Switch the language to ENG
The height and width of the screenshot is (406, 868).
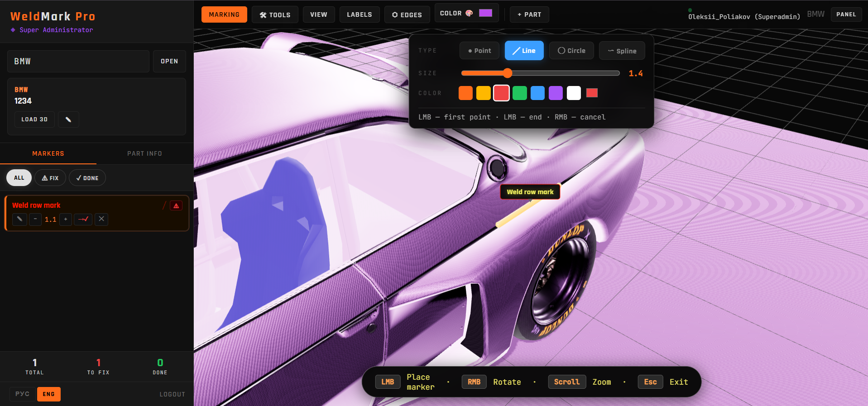(x=49, y=394)
